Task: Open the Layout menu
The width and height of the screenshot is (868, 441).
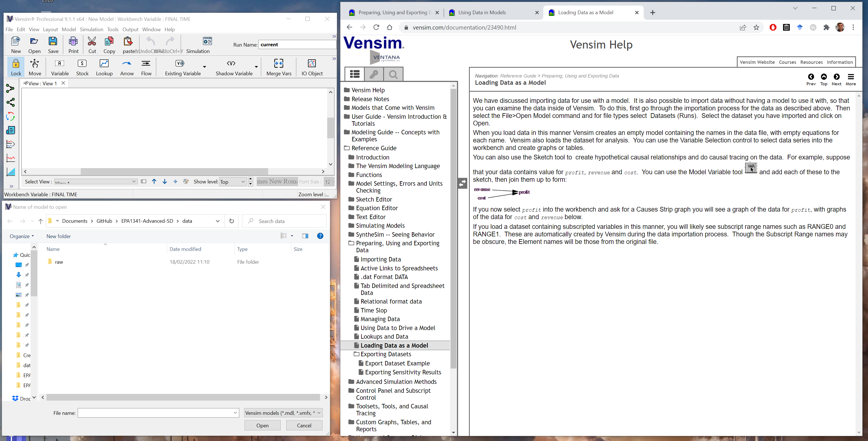Action: [50, 29]
